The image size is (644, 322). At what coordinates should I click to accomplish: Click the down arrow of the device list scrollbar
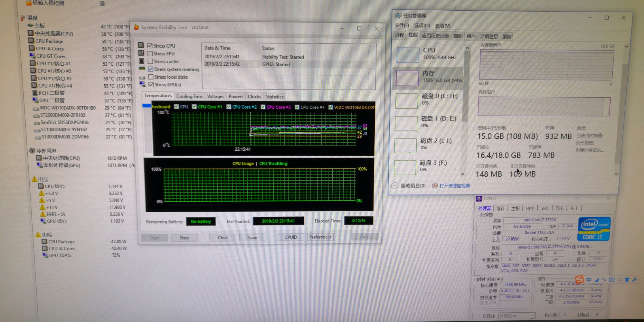coord(463,174)
